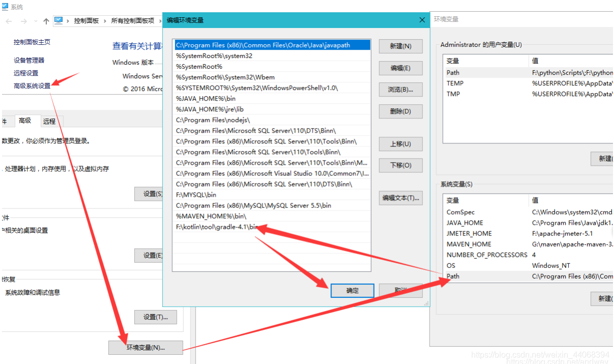Select the Oracle Java javapath entry
This screenshot has width=614, height=364.
272,45
